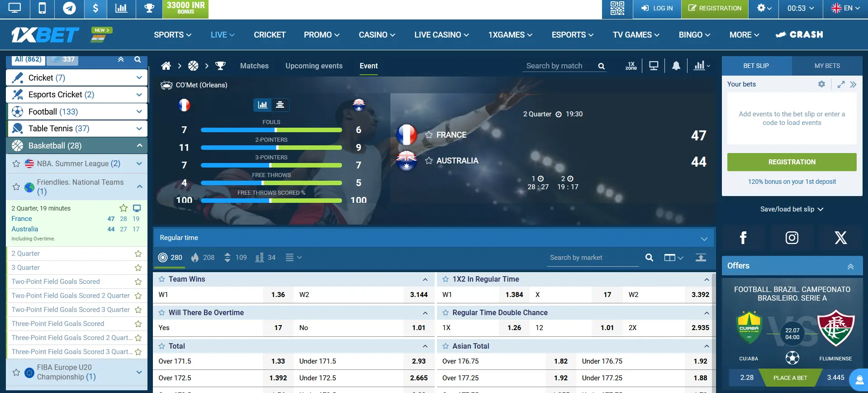
Task: Open the ESPORTS menu
Action: pos(572,35)
